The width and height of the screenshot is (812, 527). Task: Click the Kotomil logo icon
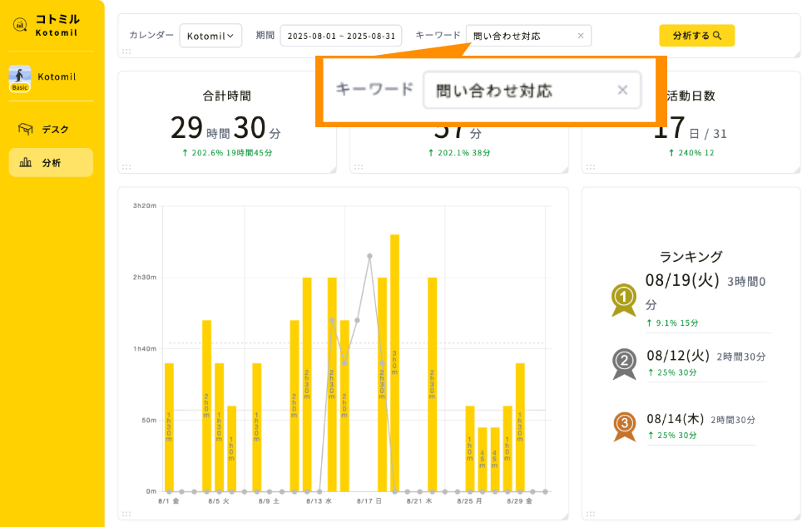click(x=20, y=25)
